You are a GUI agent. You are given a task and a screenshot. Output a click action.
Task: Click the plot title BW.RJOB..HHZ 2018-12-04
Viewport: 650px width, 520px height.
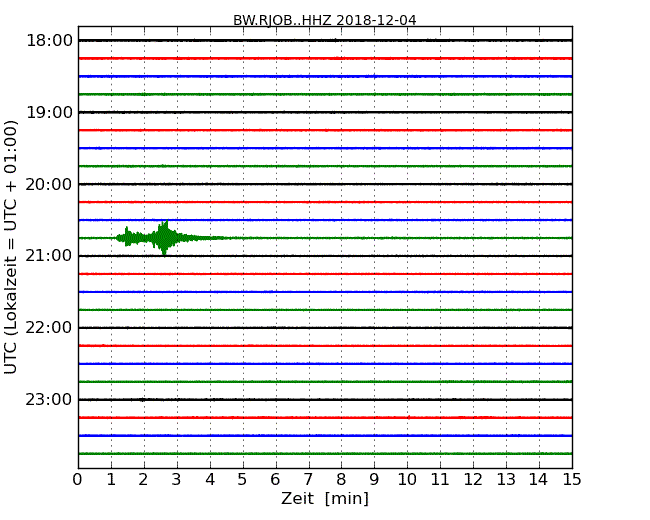pos(325,20)
